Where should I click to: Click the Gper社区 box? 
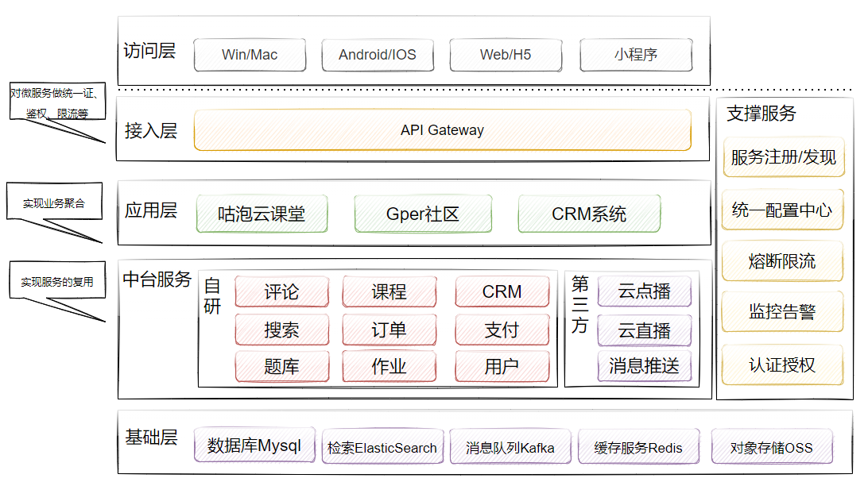click(x=422, y=214)
